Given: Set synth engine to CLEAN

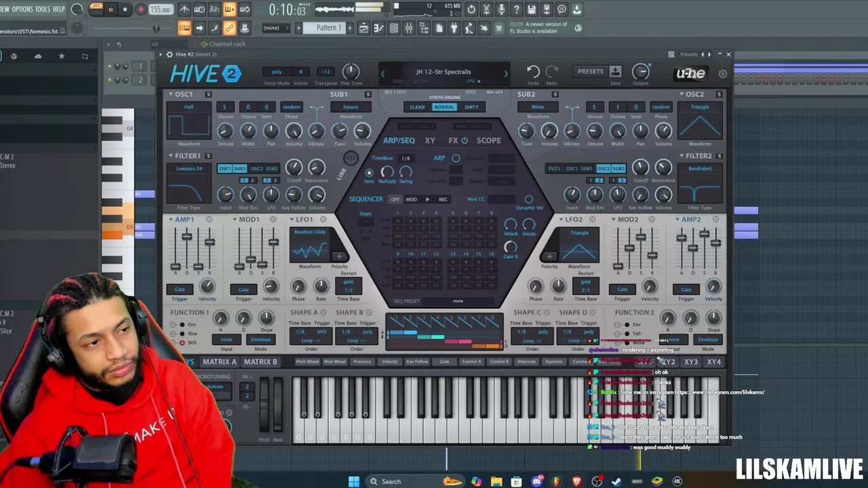Looking at the screenshot, I should [417, 107].
